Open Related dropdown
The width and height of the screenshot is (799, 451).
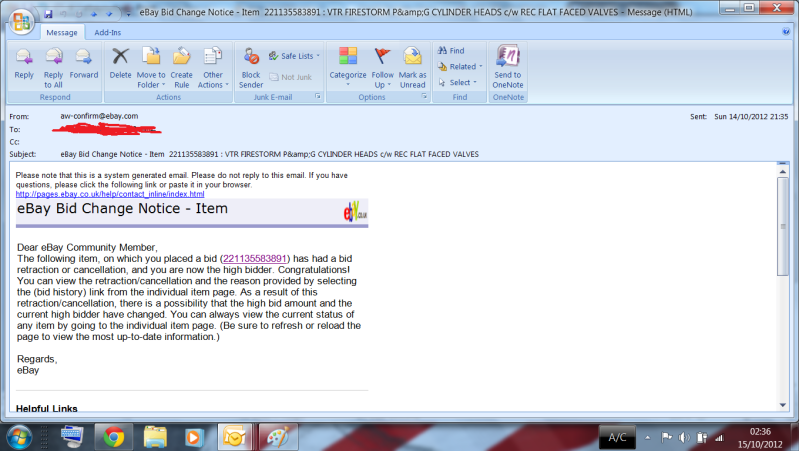(460, 66)
